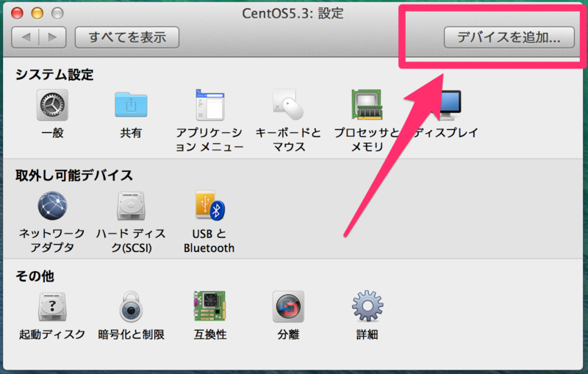
Task: Open the ハード ディスク(SCSI) drive icon
Action: click(x=131, y=206)
